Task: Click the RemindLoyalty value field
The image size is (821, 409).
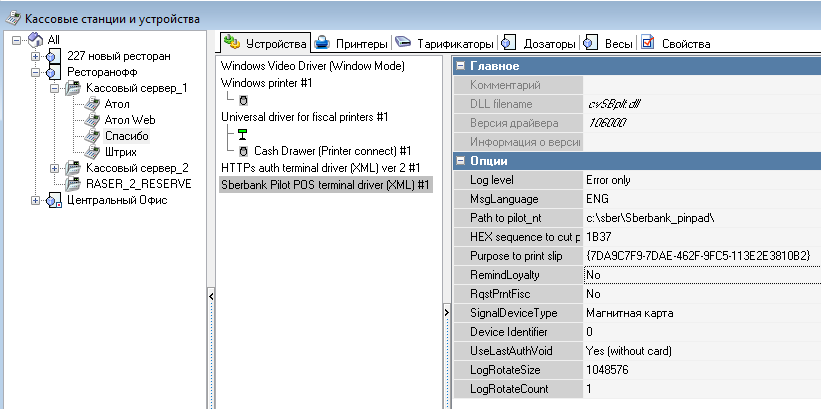Action: coord(700,275)
